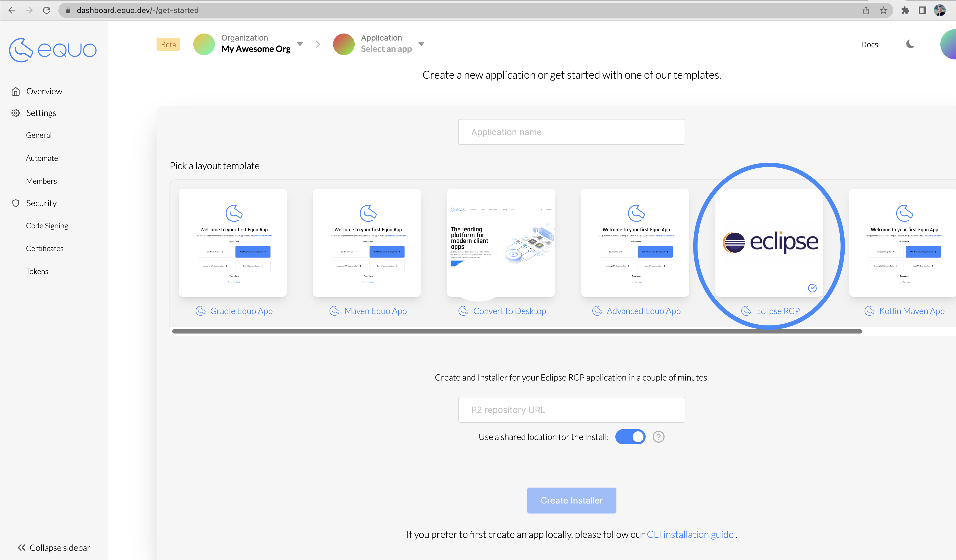Click checkmark on Eclipse RCP template
Screen dimensions: 956x560
[812, 288]
